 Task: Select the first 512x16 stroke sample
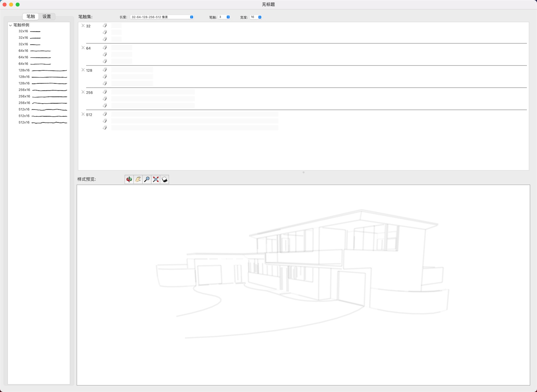(43, 109)
